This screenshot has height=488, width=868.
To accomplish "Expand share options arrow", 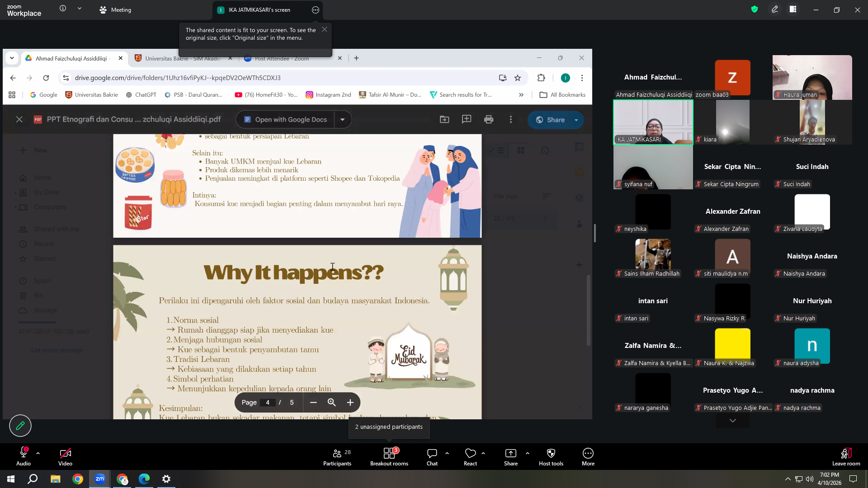I will 528,453.
